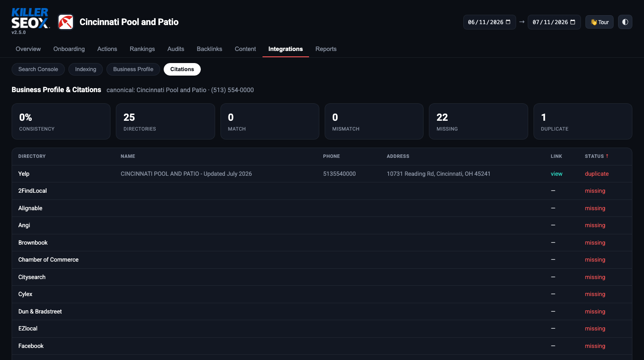The height and width of the screenshot is (360, 644).
Task: Click the canonical business info text
Action: [180, 90]
